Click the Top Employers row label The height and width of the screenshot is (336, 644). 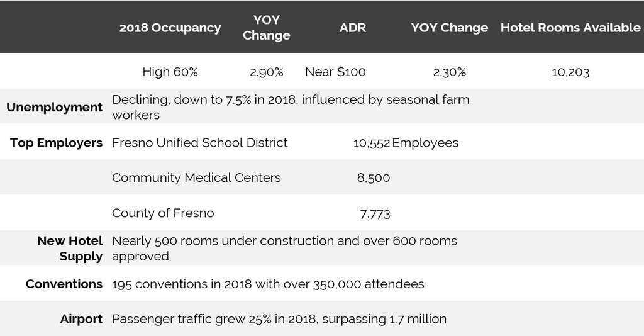56,143
